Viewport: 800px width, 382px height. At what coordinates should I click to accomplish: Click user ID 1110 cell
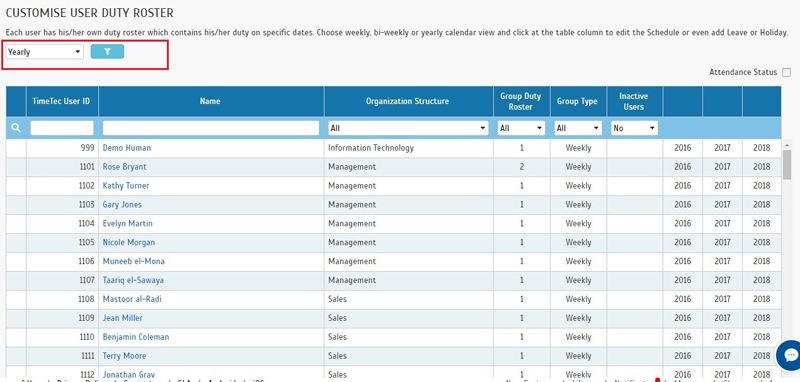coord(87,337)
